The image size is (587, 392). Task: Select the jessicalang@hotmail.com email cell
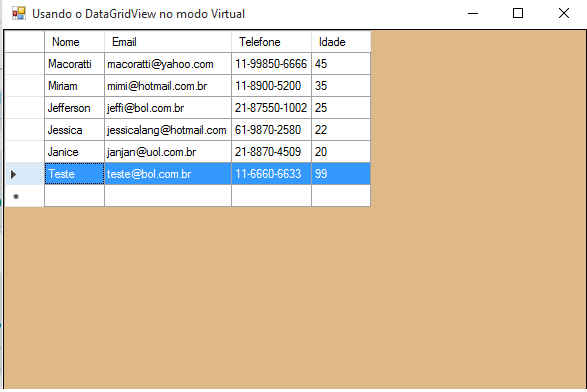[x=168, y=130]
